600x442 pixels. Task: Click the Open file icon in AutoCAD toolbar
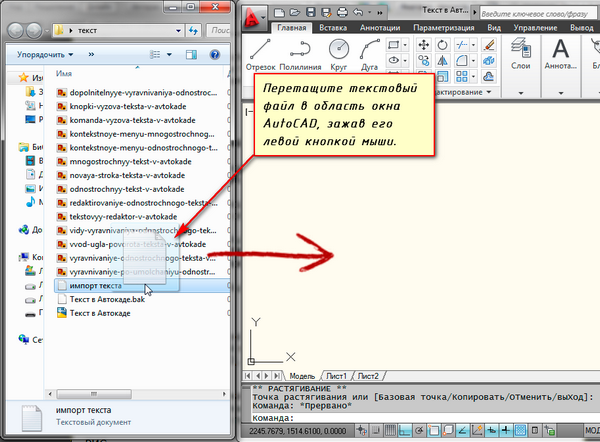(295, 13)
